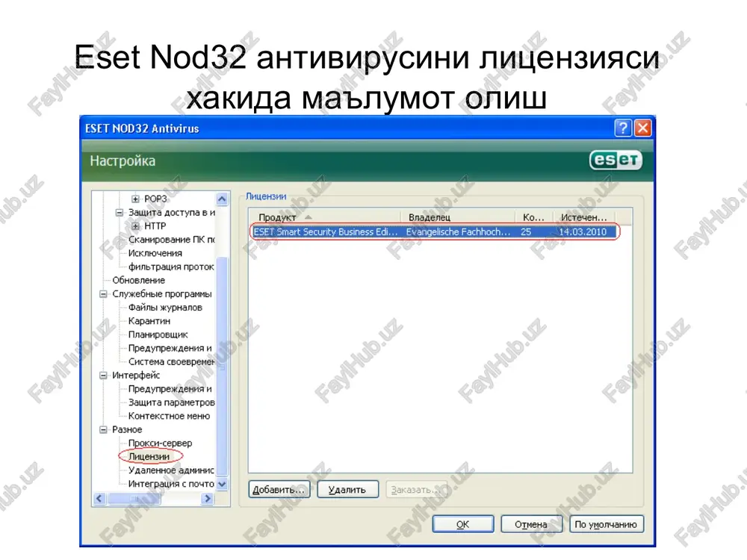Screen dimensions: 747x560
Task: Confirm with the OK button
Action: click(463, 524)
